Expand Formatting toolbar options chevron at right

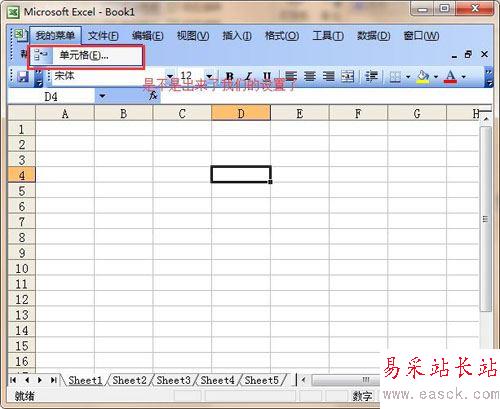click(489, 77)
